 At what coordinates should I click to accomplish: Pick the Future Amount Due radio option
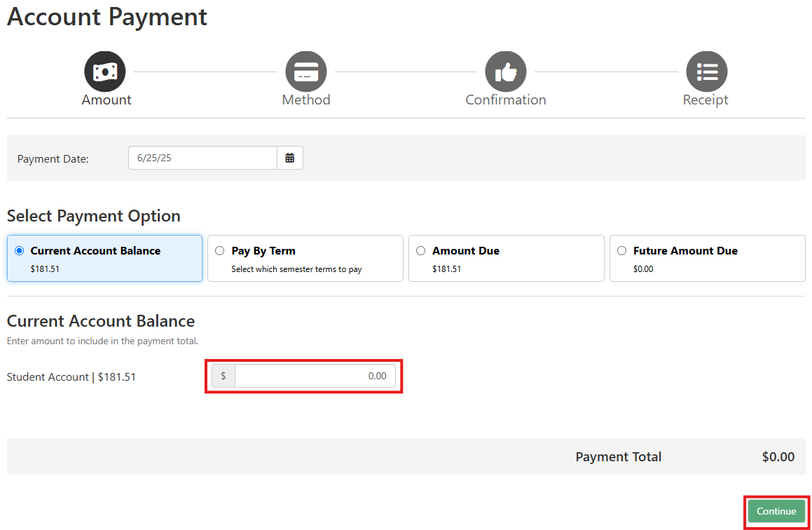pos(621,251)
